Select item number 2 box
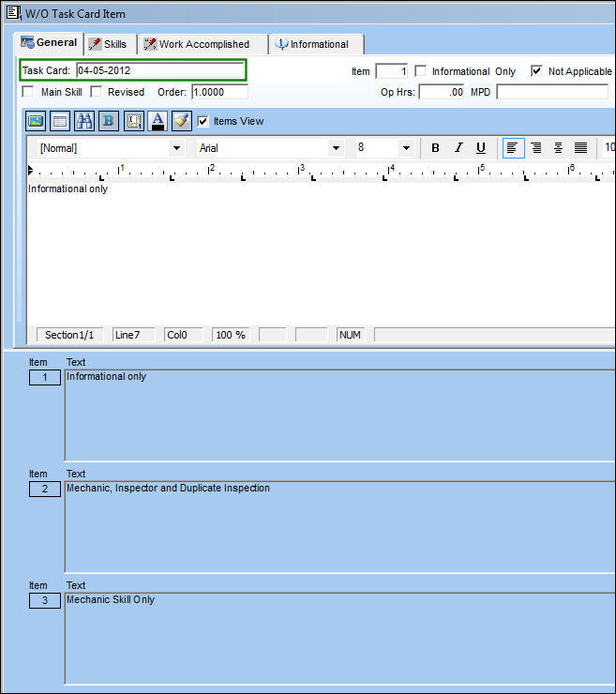The image size is (616, 694). click(45, 489)
